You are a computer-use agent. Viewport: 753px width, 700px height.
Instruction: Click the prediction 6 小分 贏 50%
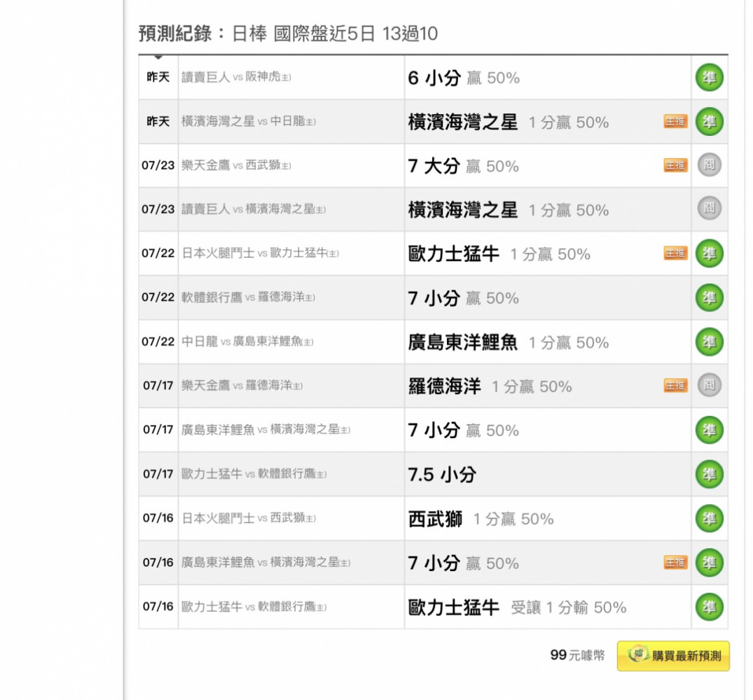click(464, 78)
